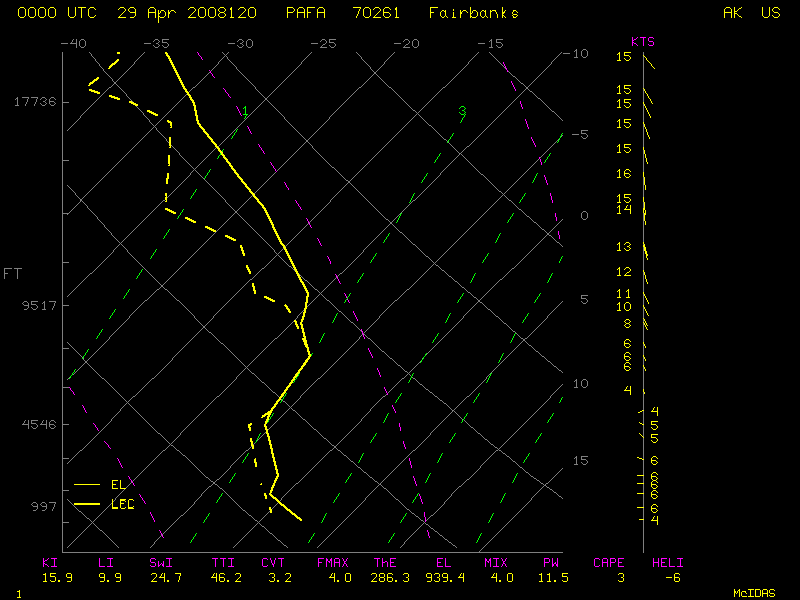Viewport: 800px width, 600px height.
Task: Click the 'CAPE' index label
Action: tap(609, 563)
